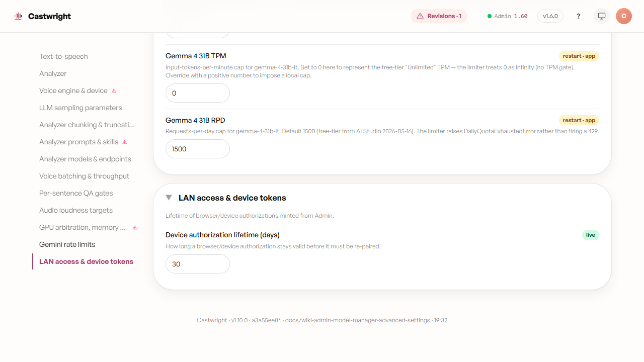Click the Castwright waveform logo icon

click(x=18, y=16)
